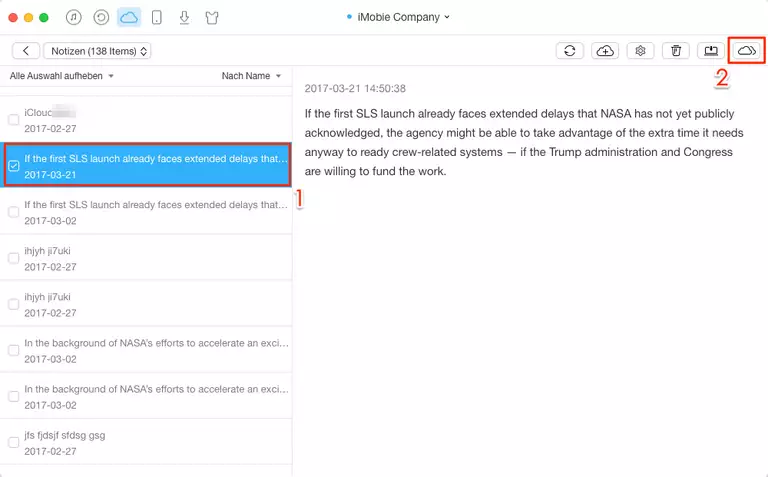Image resolution: width=768 pixels, height=477 pixels.
Task: Click the send to computer icon
Action: tap(711, 50)
